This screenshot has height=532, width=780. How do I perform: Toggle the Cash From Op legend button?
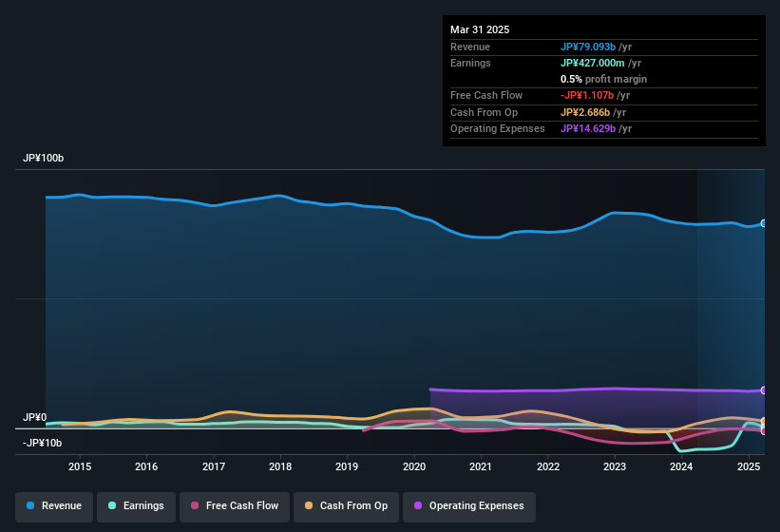click(x=346, y=506)
